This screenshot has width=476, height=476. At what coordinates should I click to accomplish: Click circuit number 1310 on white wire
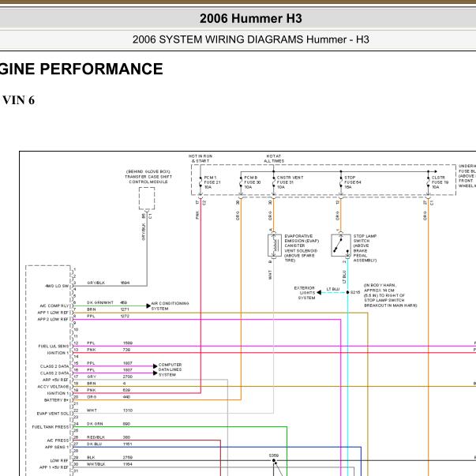(x=128, y=410)
